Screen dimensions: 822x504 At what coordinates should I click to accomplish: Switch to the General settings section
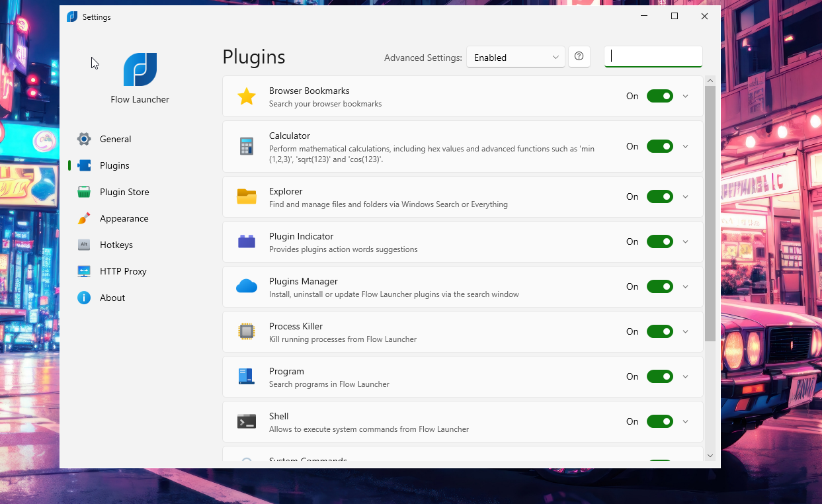pyautogui.click(x=116, y=139)
